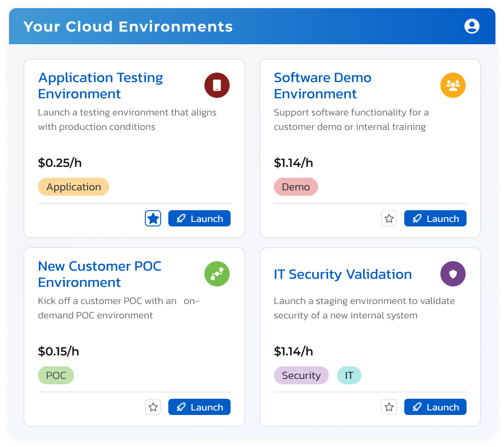Launch the New Customer POC Environment
The width and height of the screenshot is (504, 447).
[199, 407]
